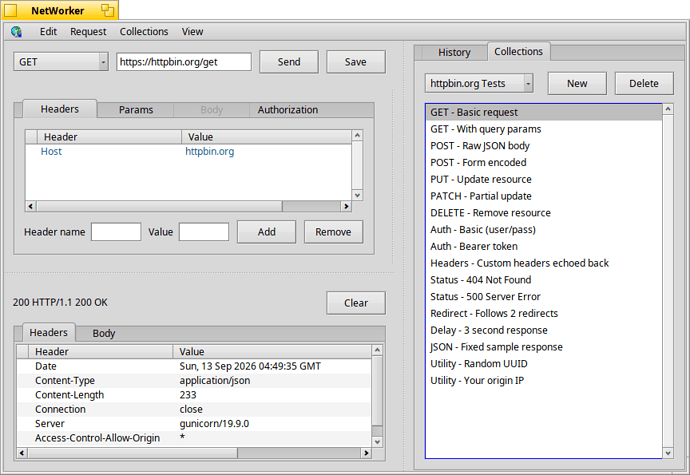
Task: Select GET - With query params item
Action: (544, 129)
